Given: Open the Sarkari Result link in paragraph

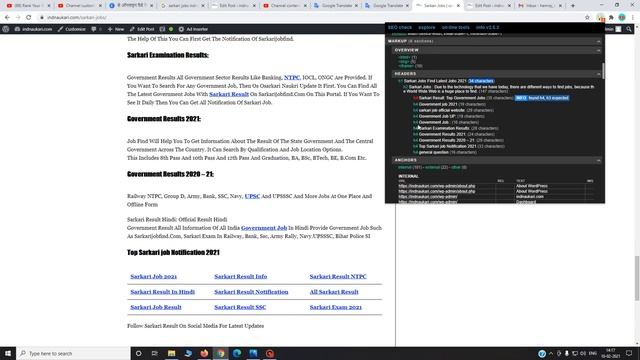Looking at the screenshot, I should (x=229, y=94).
